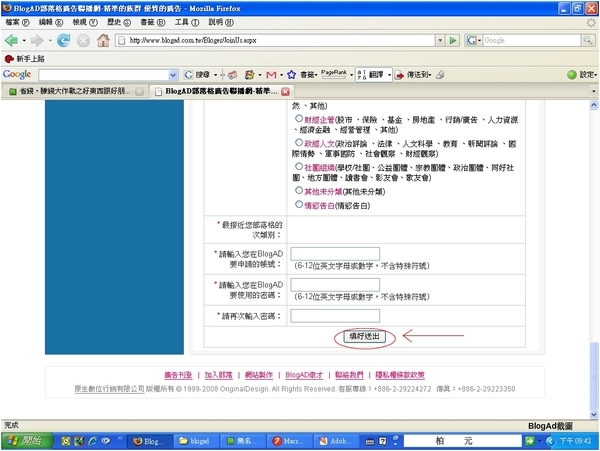Viewport: 600px width, 451px height.
Task: Open the 說明 menu
Action: [221, 23]
